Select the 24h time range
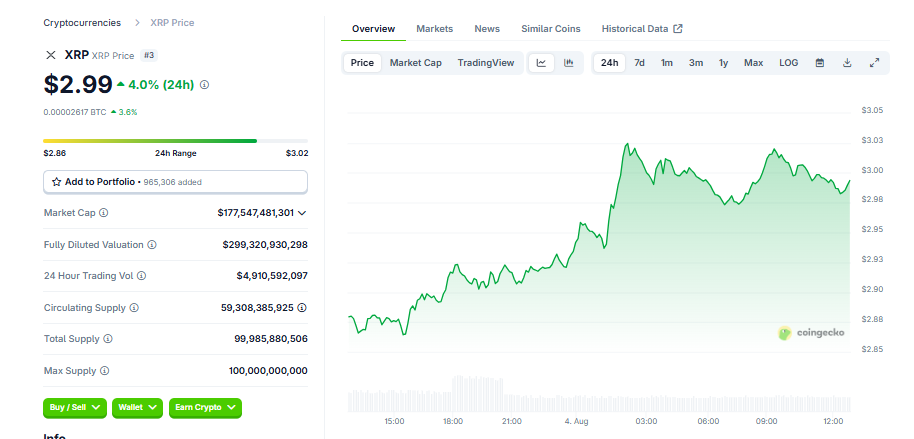This screenshot has height=439, width=914. [609, 63]
